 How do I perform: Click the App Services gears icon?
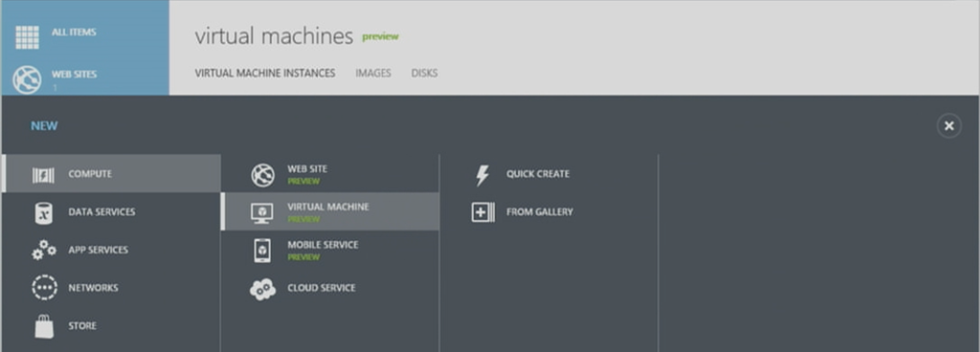pos(44,251)
